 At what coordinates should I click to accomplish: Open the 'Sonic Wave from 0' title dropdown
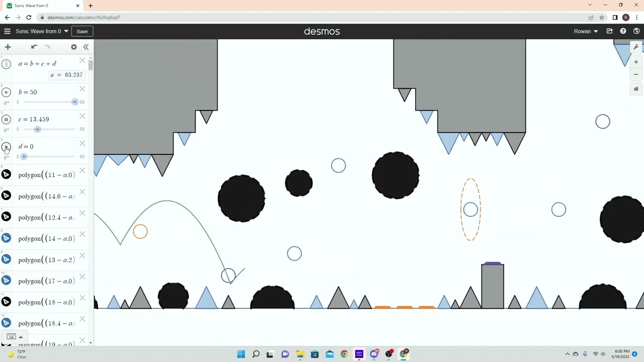tap(42, 31)
